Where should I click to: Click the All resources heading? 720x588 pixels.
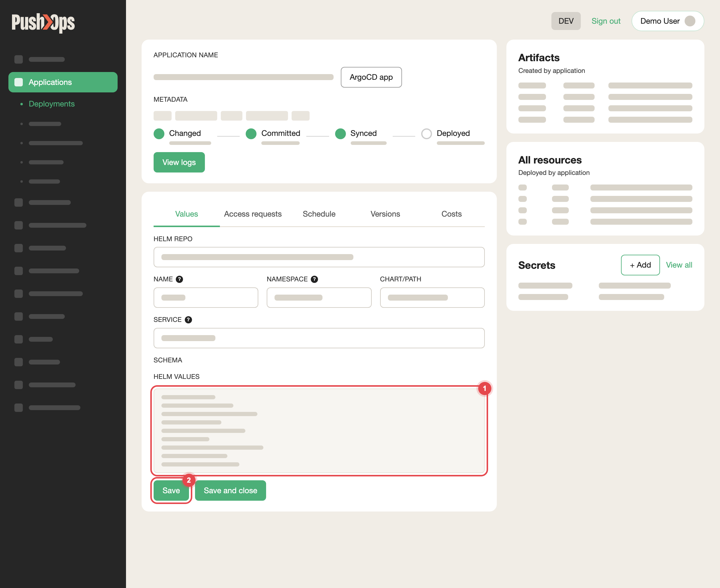[x=550, y=160]
